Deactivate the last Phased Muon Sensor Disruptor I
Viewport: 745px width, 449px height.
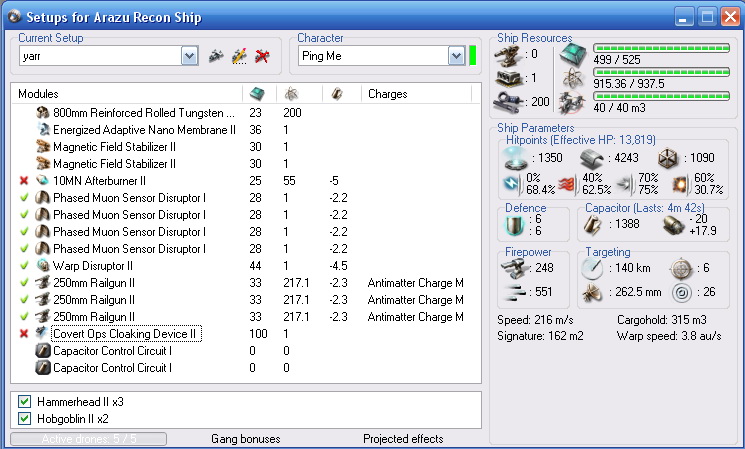[24, 248]
